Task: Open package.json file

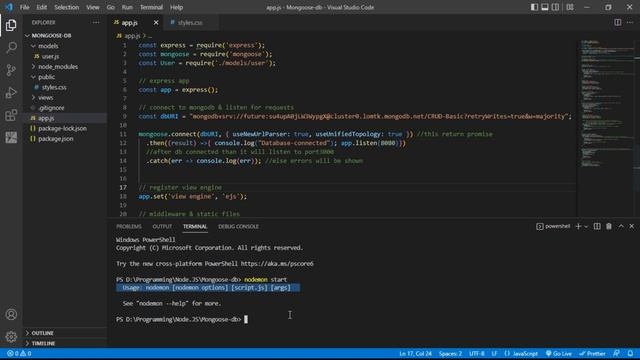Action: point(65,139)
